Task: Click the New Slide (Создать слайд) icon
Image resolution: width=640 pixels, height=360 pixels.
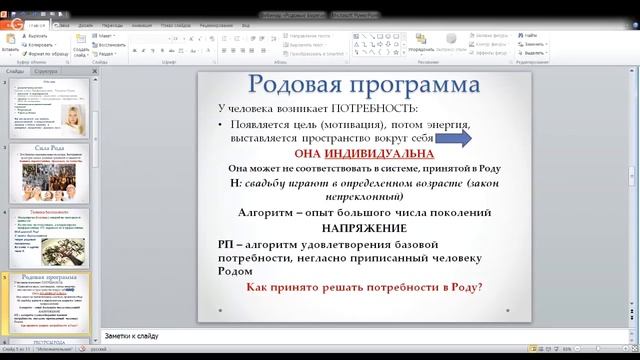Action: pyautogui.click(x=81, y=39)
